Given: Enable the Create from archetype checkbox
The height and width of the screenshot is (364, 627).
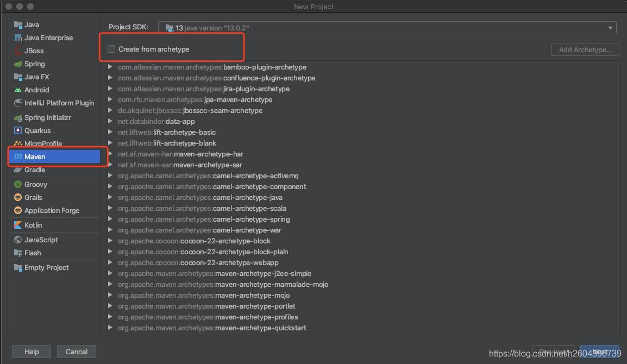Looking at the screenshot, I should tap(111, 48).
